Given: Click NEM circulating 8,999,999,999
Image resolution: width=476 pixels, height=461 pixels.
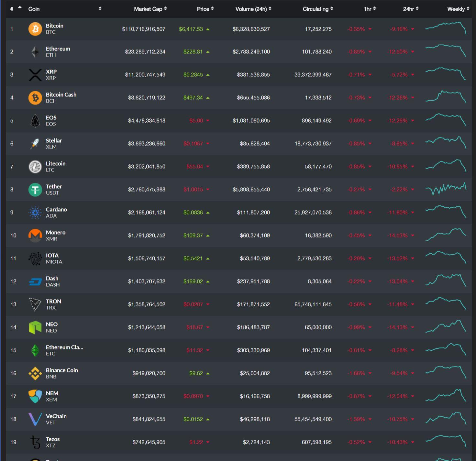Looking at the screenshot, I should click(315, 396).
